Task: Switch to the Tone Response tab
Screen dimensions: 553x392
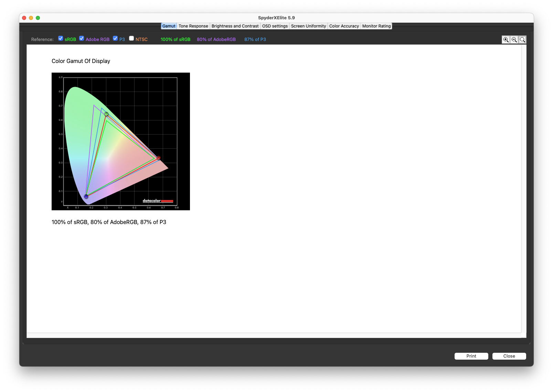Action: click(x=193, y=26)
